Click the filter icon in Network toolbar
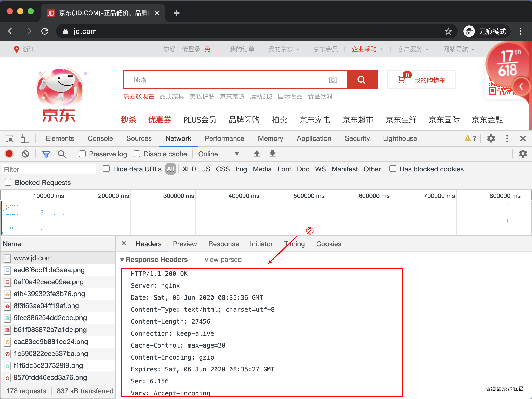 [46, 154]
